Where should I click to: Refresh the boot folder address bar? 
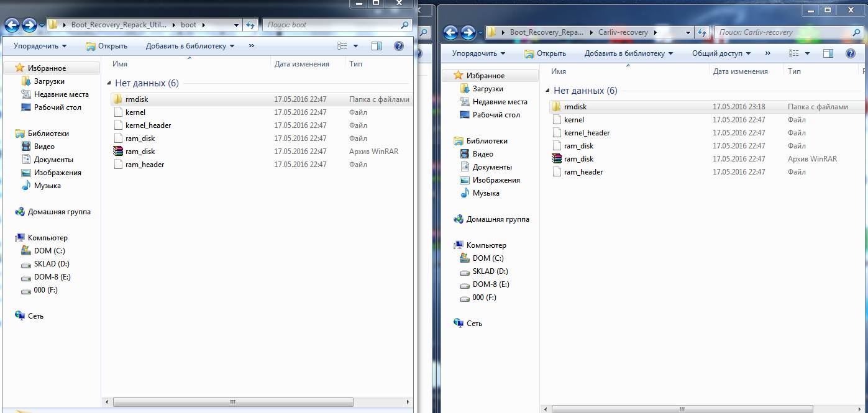pyautogui.click(x=250, y=25)
